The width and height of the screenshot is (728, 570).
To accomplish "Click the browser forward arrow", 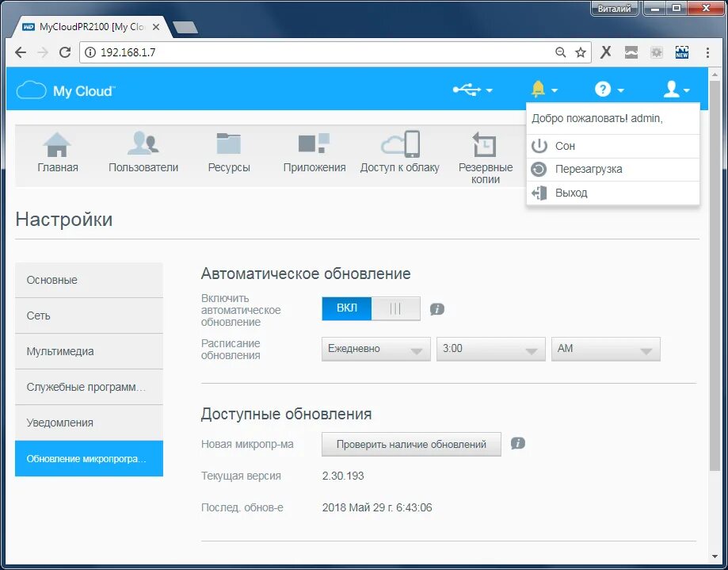I will coord(43,52).
